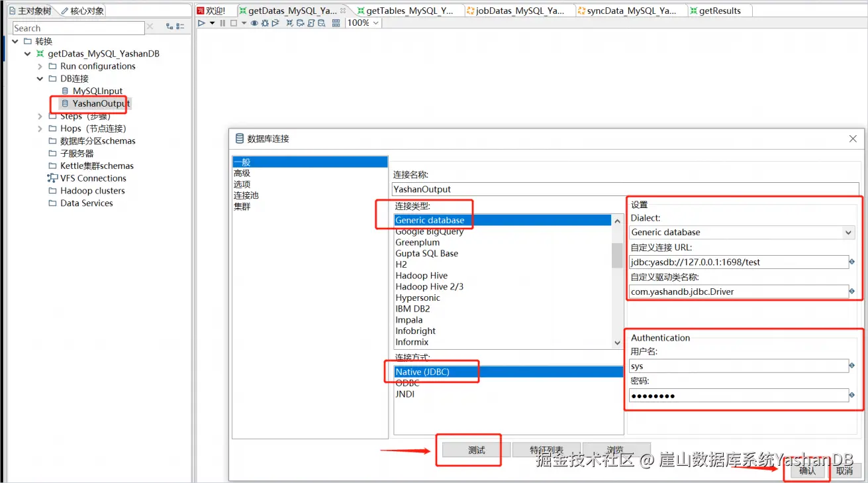Generate SQL for the transformation
This screenshot has height=483, width=868.
tap(311, 23)
